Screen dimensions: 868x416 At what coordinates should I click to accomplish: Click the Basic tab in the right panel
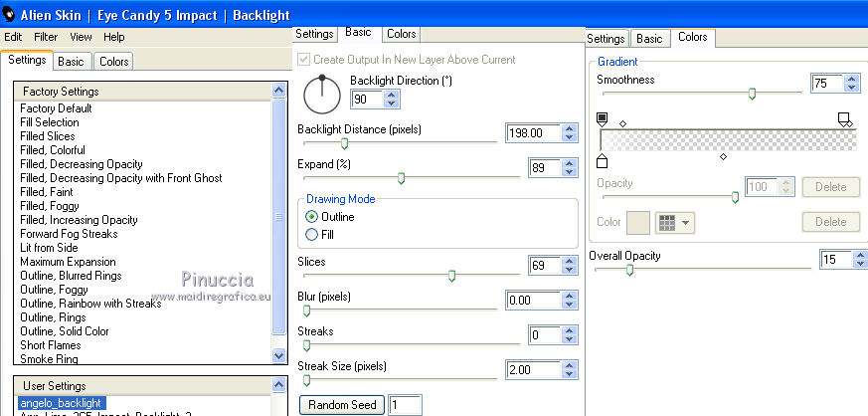pos(649,39)
